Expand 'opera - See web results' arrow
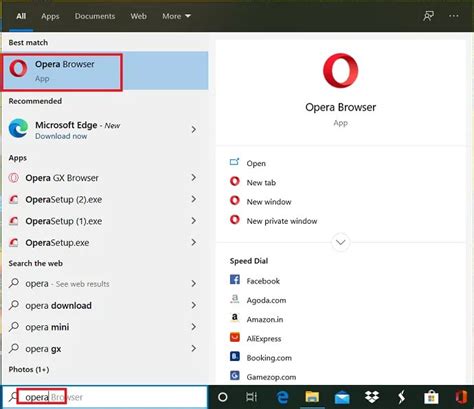This screenshot has width=474, height=409. 193,284
